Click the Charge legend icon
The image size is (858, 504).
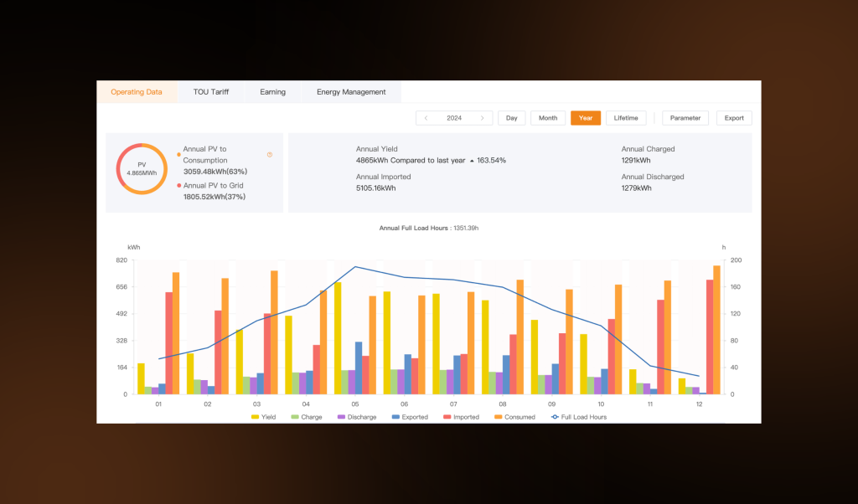[x=295, y=416]
